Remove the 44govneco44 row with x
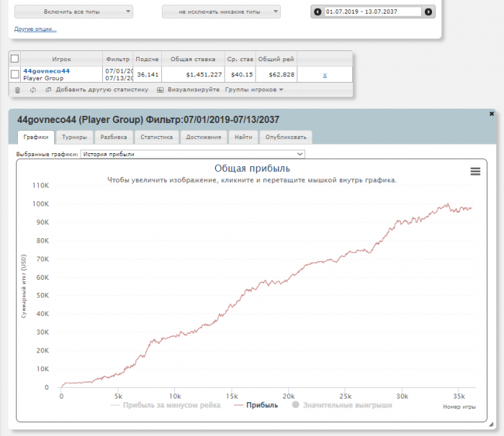This screenshot has width=504, height=436. point(325,75)
